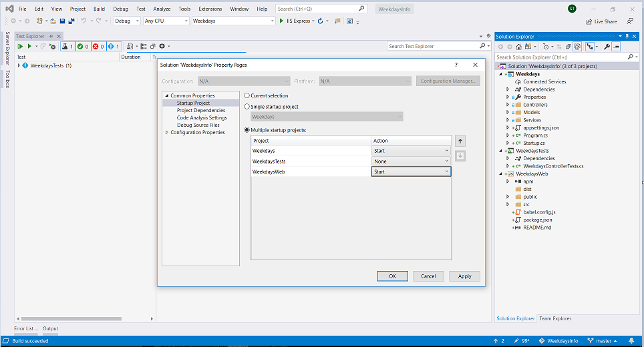
Task: Click the Open File folder icon
Action: 53,21
